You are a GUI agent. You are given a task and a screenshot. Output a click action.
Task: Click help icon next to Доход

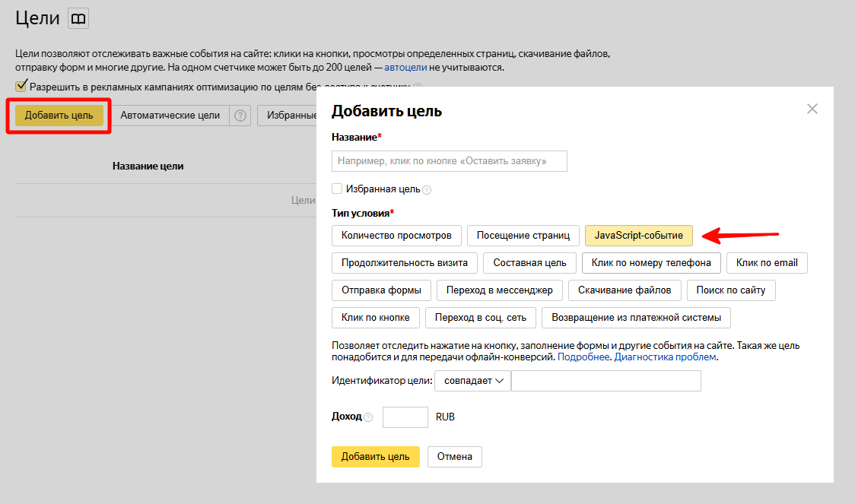(x=368, y=417)
